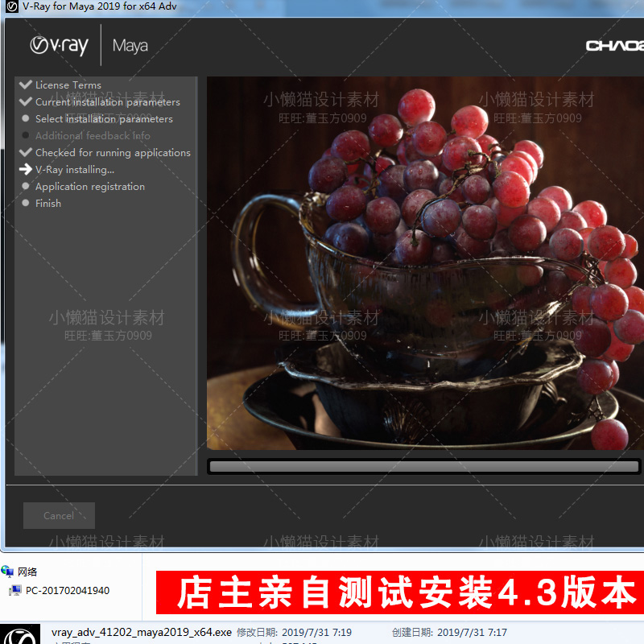The image size is (644, 644).
Task: Click bullet beside Application registration
Action: (x=26, y=186)
